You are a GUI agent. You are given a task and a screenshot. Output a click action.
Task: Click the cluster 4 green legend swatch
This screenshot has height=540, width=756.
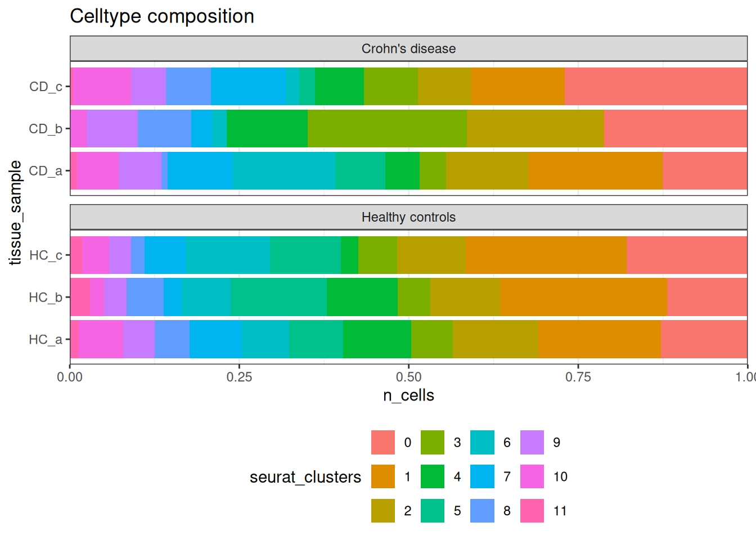pos(433,476)
